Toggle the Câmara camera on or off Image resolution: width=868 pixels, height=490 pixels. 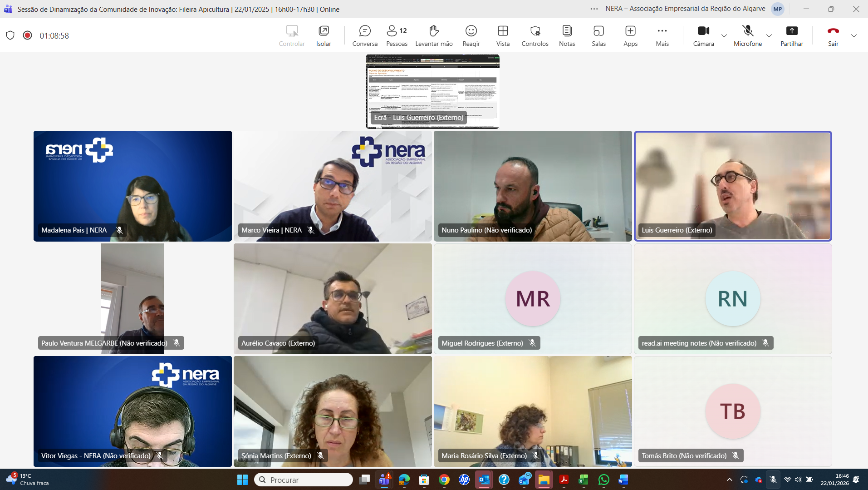[703, 35]
